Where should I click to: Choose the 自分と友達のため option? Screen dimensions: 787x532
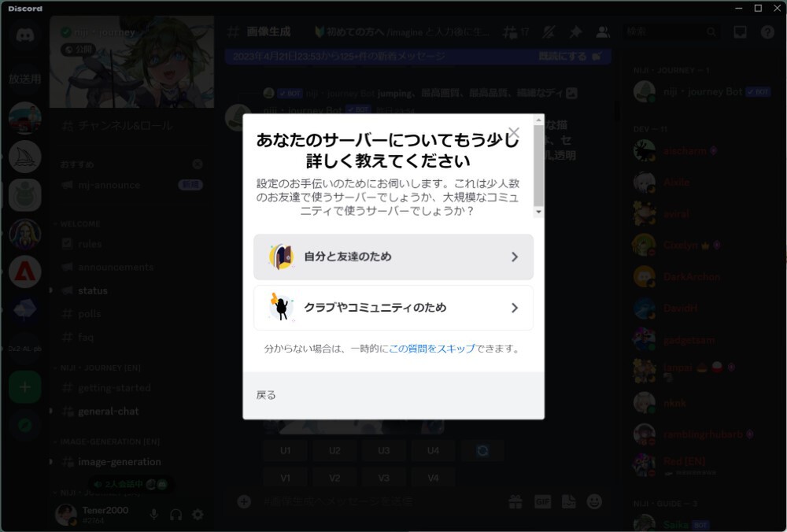pos(393,257)
